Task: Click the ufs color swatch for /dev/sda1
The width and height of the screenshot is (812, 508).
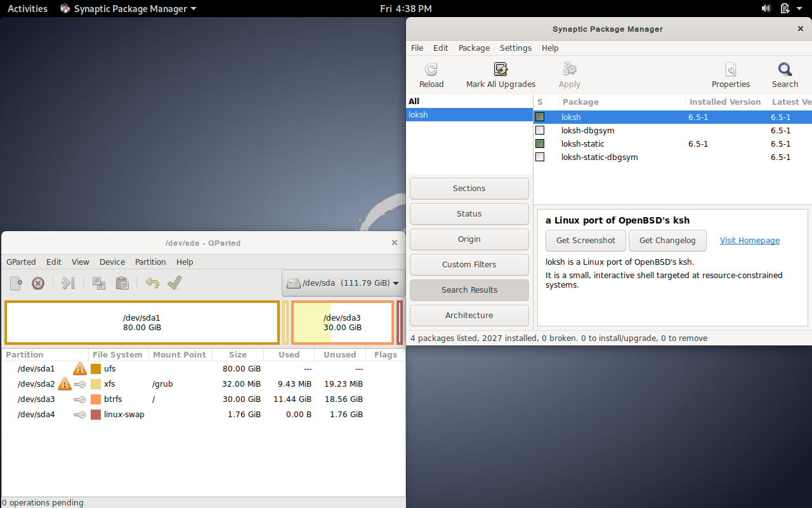Action: (x=96, y=369)
